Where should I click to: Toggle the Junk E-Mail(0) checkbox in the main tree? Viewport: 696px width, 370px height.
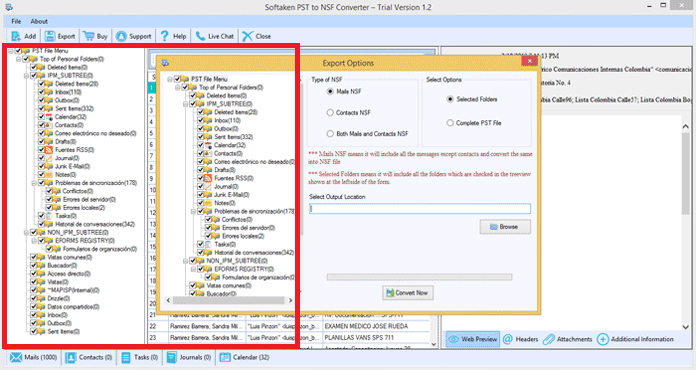[x=41, y=166]
